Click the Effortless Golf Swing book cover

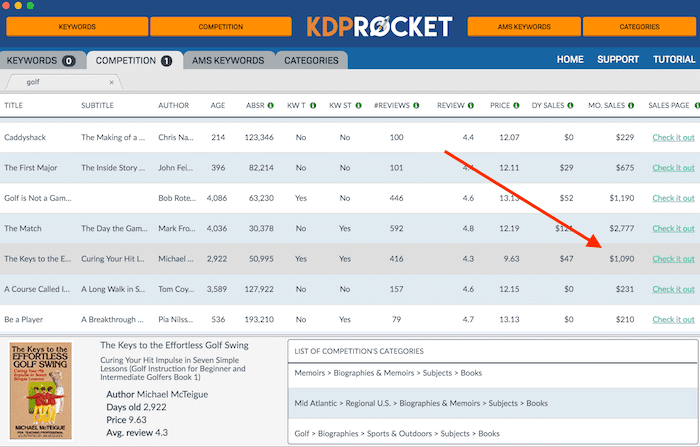[x=41, y=391]
